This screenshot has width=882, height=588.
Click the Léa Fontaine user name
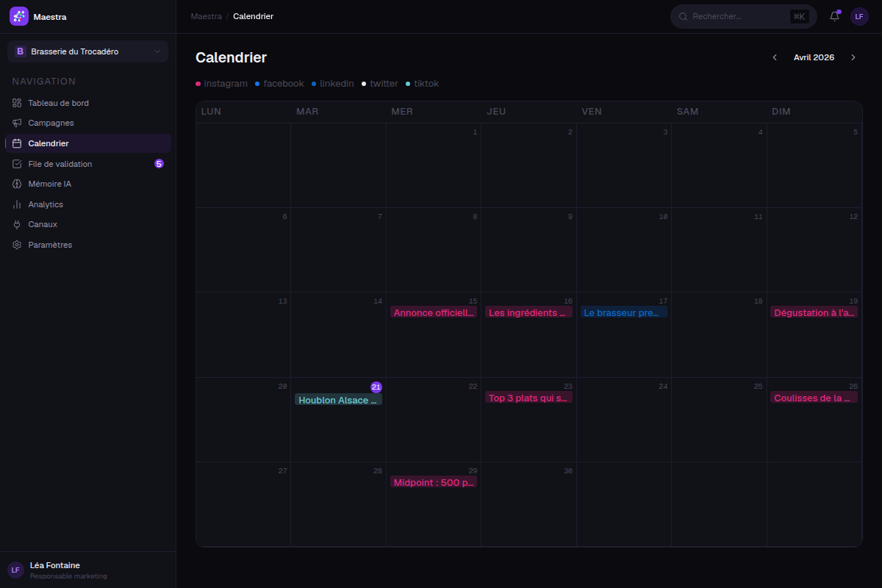pyautogui.click(x=55, y=565)
